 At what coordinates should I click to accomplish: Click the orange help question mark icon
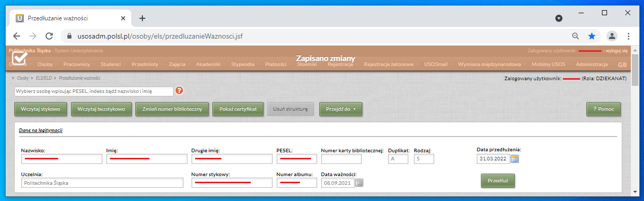[179, 91]
